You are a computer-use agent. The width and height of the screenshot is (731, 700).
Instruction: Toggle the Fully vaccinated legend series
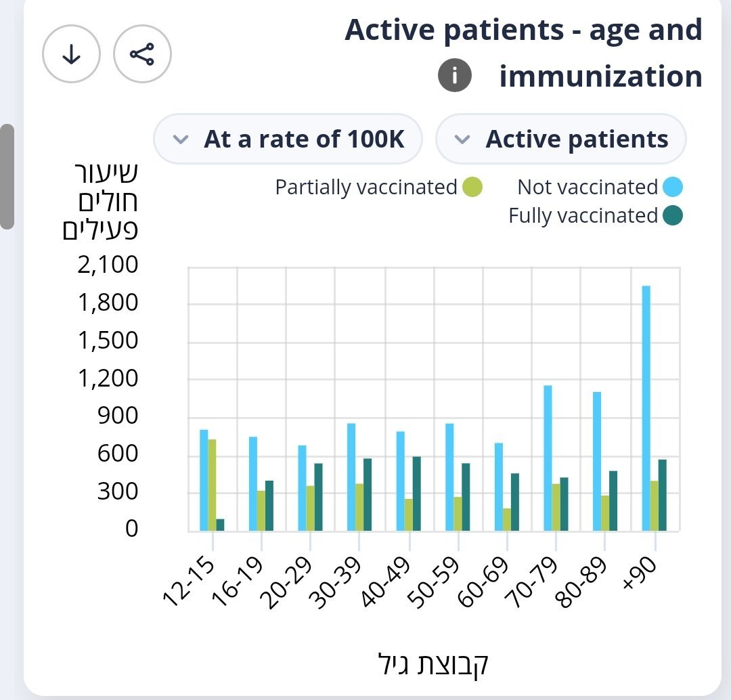tap(583, 216)
